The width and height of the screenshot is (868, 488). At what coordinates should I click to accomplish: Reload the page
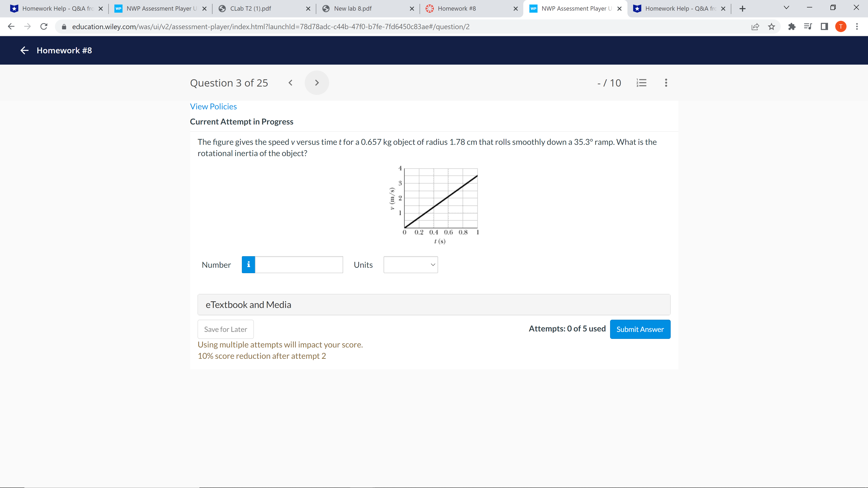[x=44, y=27]
